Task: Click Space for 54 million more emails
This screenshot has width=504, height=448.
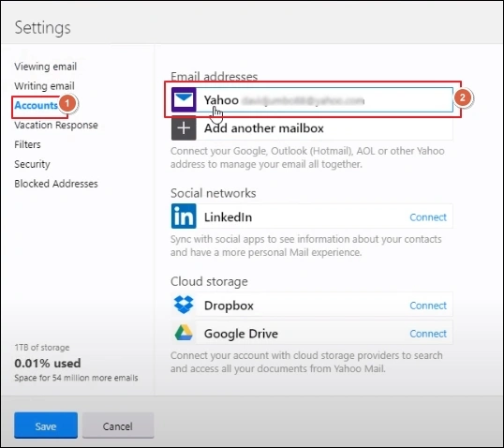Action: pyautogui.click(x=76, y=378)
